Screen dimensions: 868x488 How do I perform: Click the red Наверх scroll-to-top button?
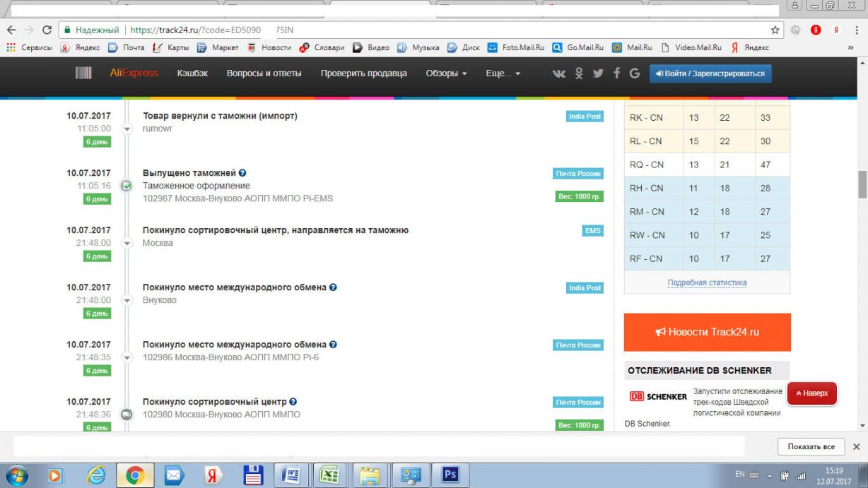[x=811, y=393]
